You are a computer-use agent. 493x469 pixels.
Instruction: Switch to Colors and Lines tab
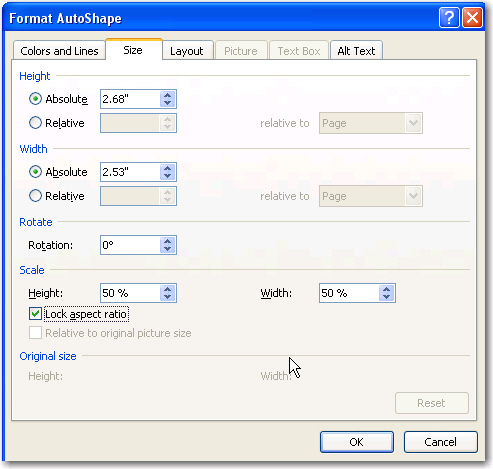[x=59, y=51]
